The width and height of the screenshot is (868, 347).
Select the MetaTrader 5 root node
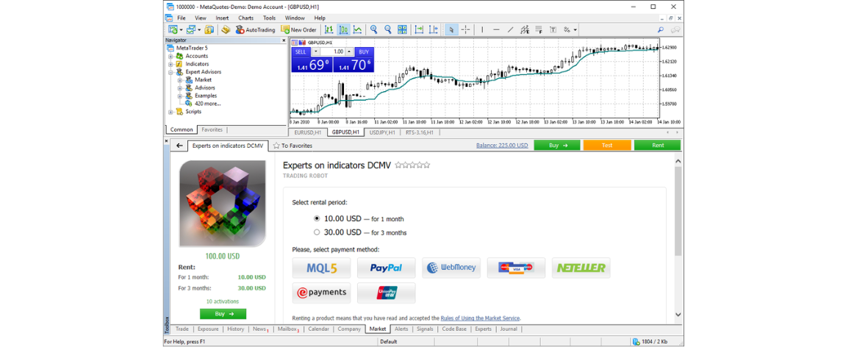click(x=192, y=48)
